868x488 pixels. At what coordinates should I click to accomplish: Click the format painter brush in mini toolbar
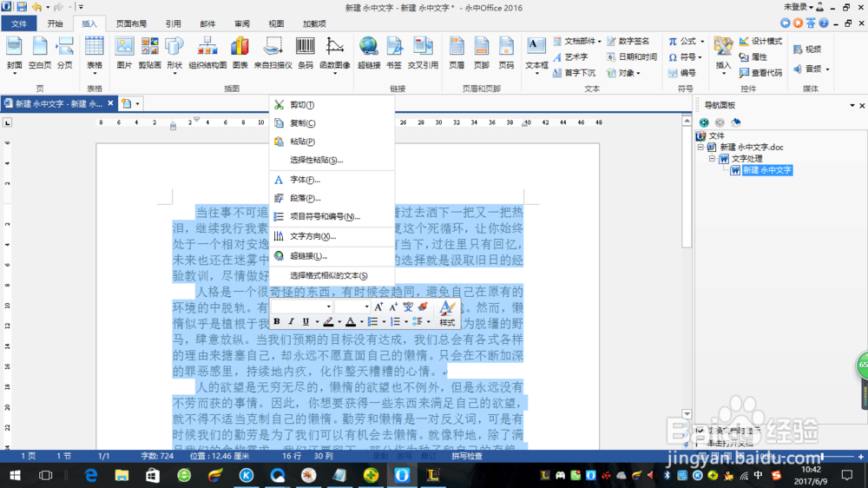coord(423,307)
